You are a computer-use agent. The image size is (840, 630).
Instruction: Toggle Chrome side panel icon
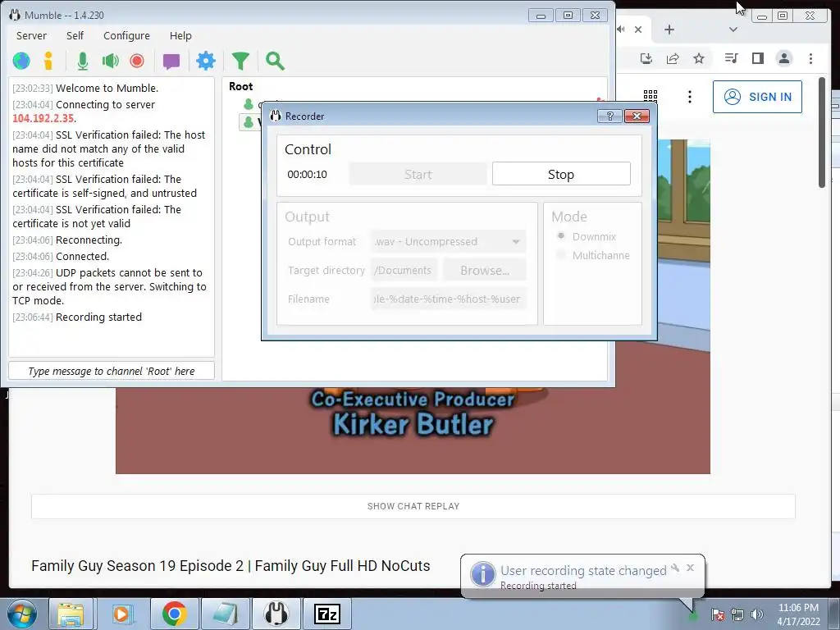tap(757, 58)
